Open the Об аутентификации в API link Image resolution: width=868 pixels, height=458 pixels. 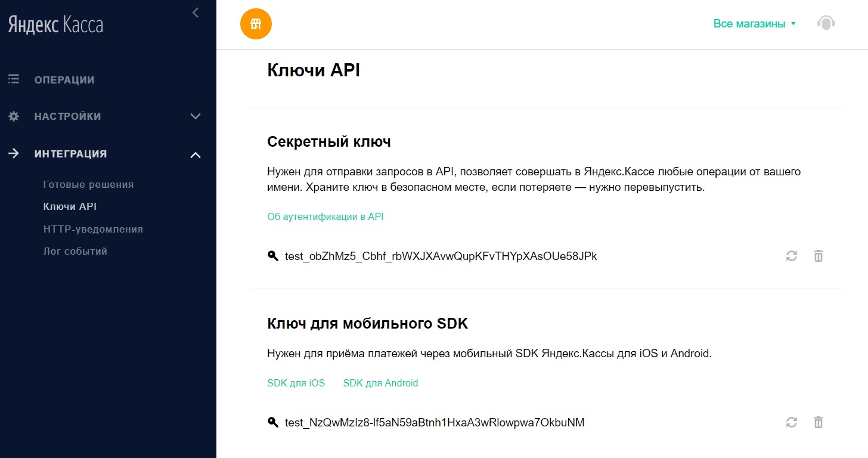click(x=325, y=216)
